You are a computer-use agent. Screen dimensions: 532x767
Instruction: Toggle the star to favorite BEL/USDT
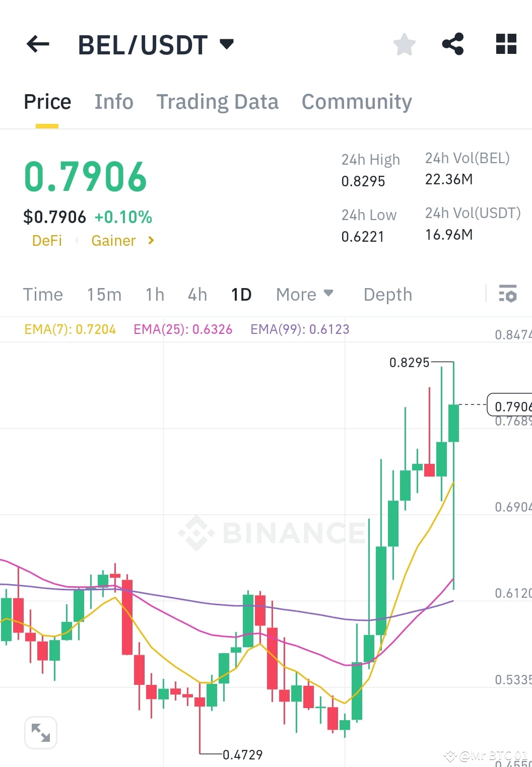[x=405, y=44]
